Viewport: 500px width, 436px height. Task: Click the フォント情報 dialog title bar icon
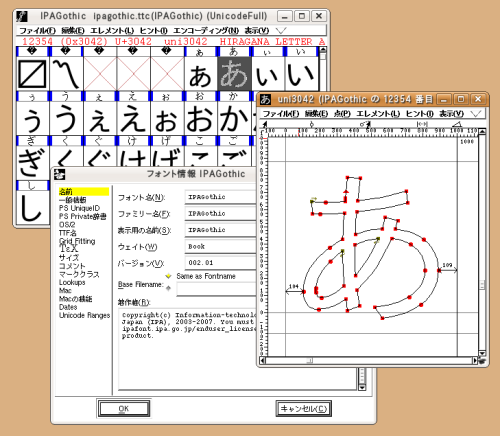click(x=59, y=174)
